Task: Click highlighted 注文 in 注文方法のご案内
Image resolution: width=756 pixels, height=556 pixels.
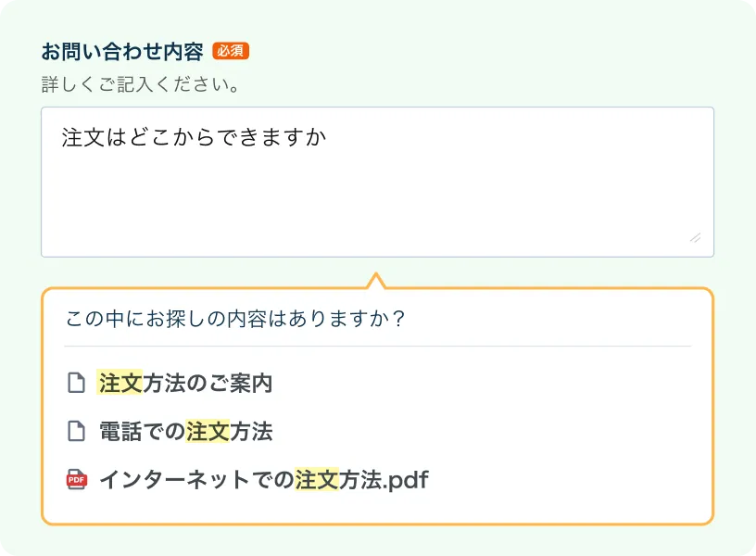Action: (120, 383)
